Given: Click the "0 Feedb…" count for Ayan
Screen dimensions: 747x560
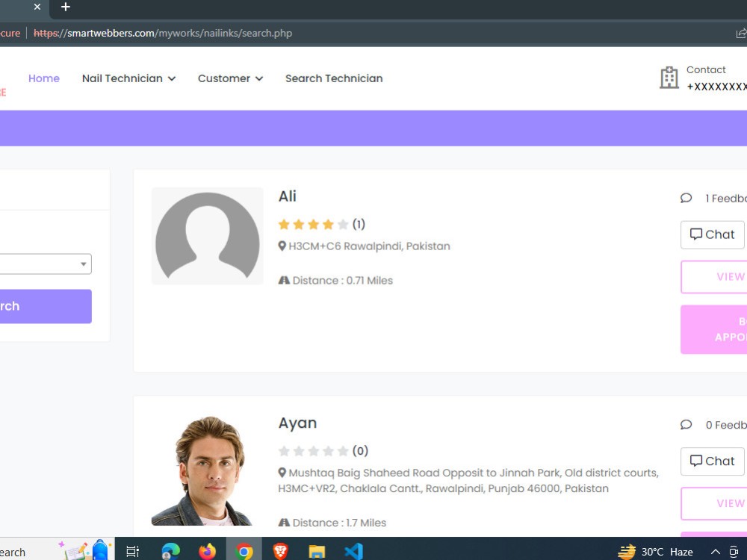Looking at the screenshot, I should [726, 426].
